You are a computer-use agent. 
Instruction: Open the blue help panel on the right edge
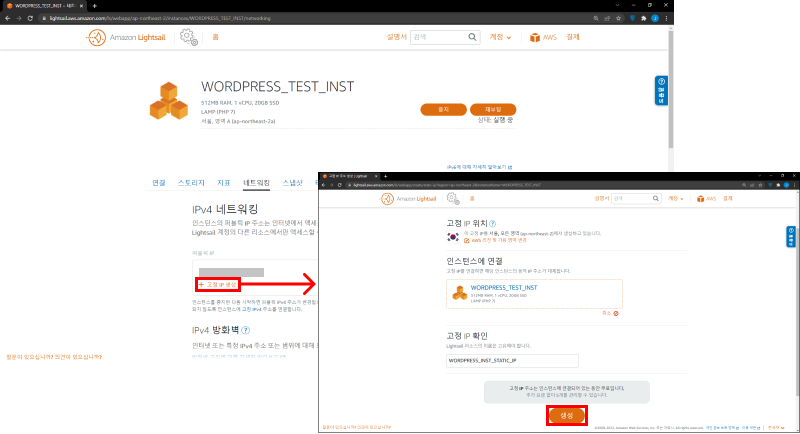[x=661, y=92]
